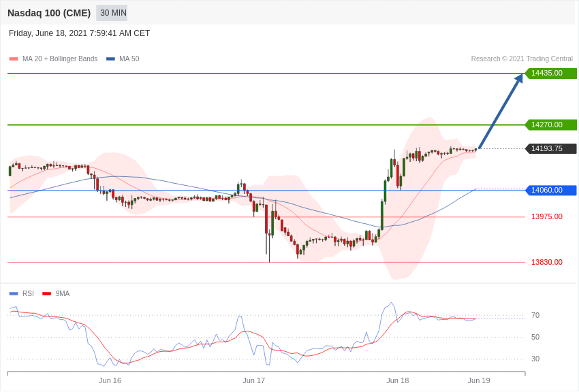Click the RSI 30 level label
Image resolution: width=579 pixels, height=392 pixels.
(x=535, y=359)
